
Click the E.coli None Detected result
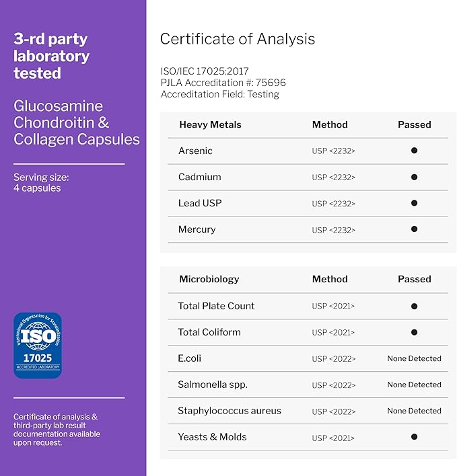point(414,358)
